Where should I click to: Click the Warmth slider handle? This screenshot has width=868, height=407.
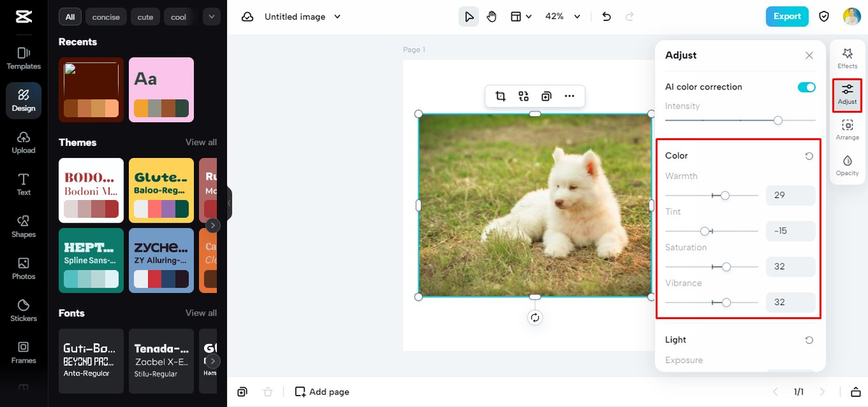click(725, 195)
